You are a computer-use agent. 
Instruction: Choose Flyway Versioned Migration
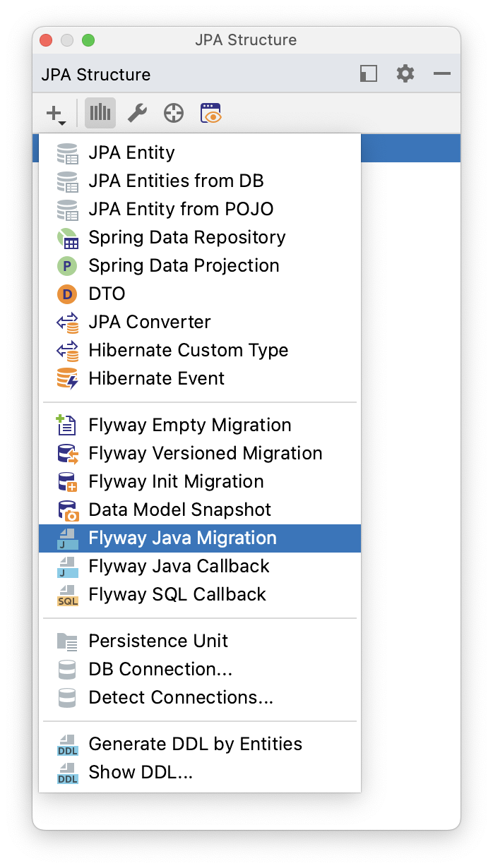click(x=200, y=453)
